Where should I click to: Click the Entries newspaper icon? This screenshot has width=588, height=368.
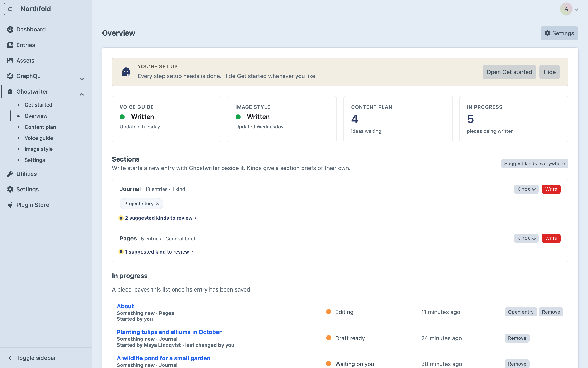tap(10, 45)
